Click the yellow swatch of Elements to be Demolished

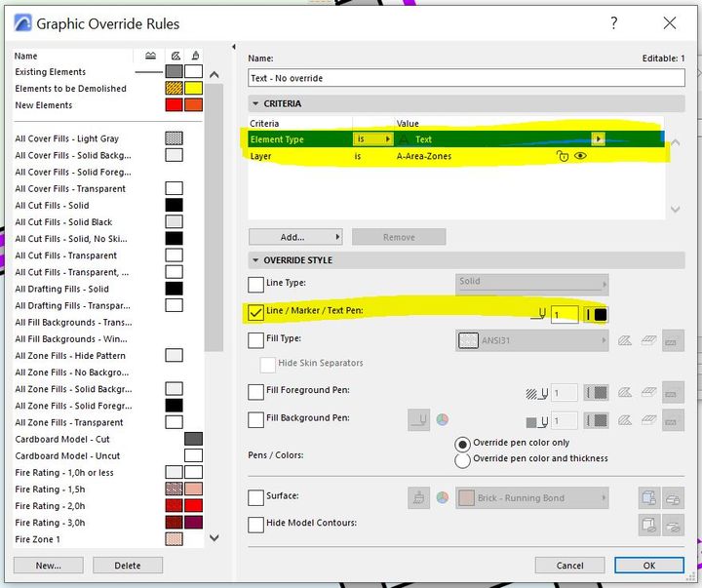(193, 88)
